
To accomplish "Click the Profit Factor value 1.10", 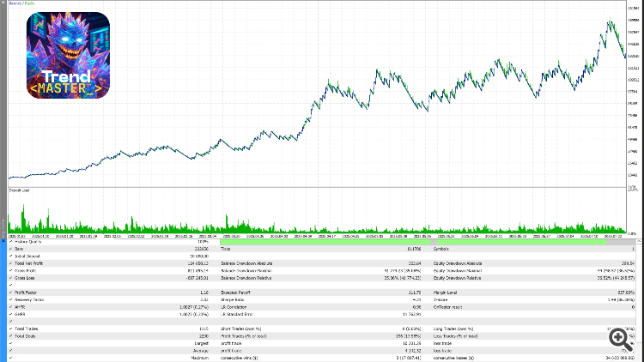I will click(204, 293).
